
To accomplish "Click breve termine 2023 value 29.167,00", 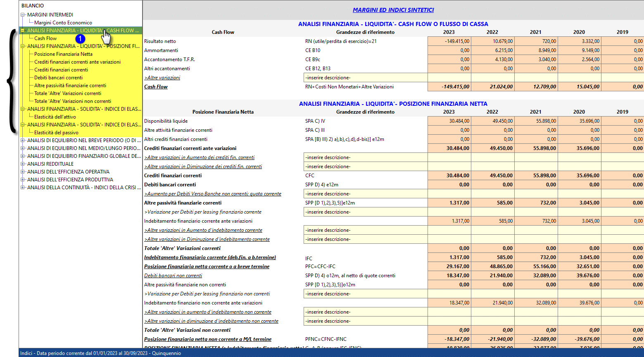I will click(449, 267).
